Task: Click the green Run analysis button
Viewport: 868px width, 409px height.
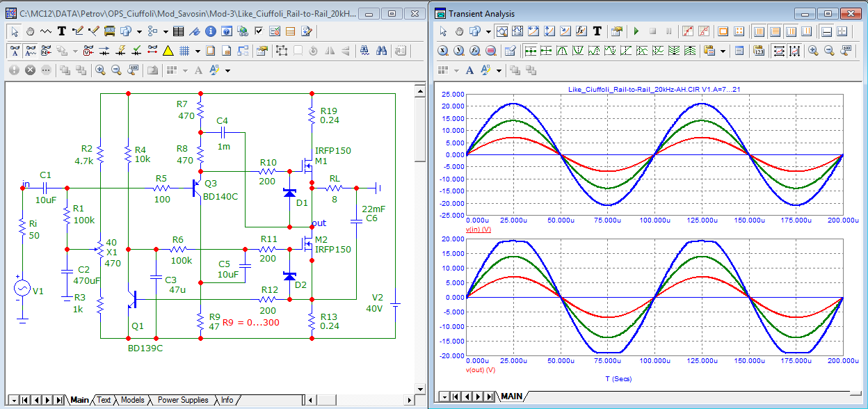Action: [636, 31]
